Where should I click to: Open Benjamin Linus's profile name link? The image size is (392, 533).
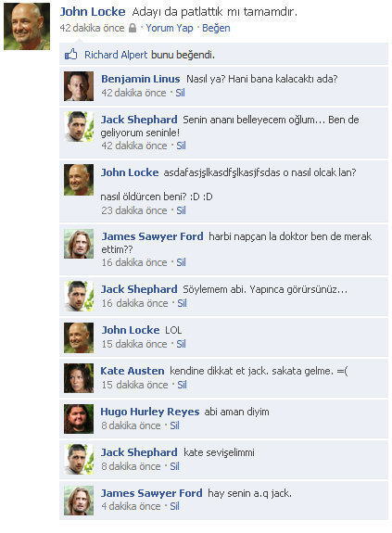(140, 79)
